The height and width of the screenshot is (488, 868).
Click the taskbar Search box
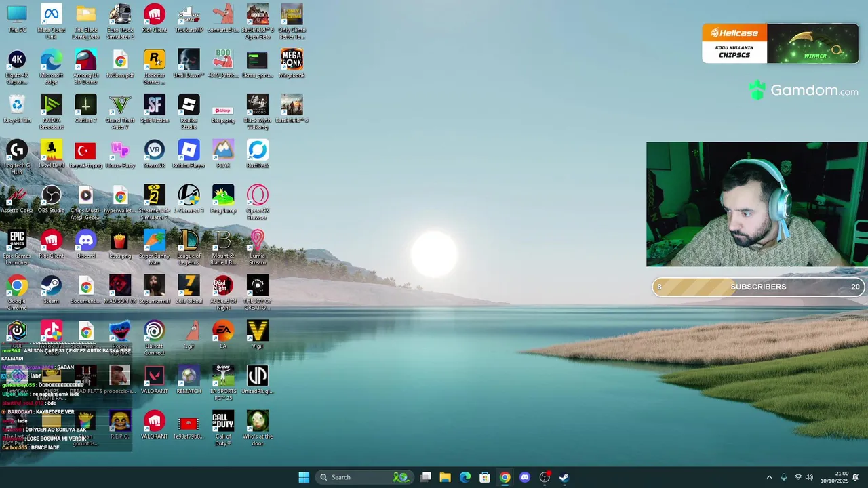tap(364, 477)
